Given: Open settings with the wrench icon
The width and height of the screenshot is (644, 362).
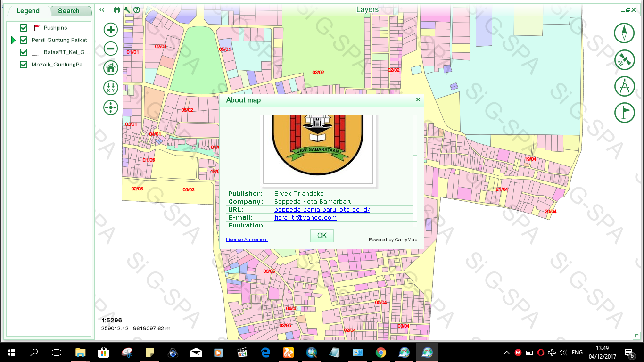Looking at the screenshot, I should pos(127,10).
